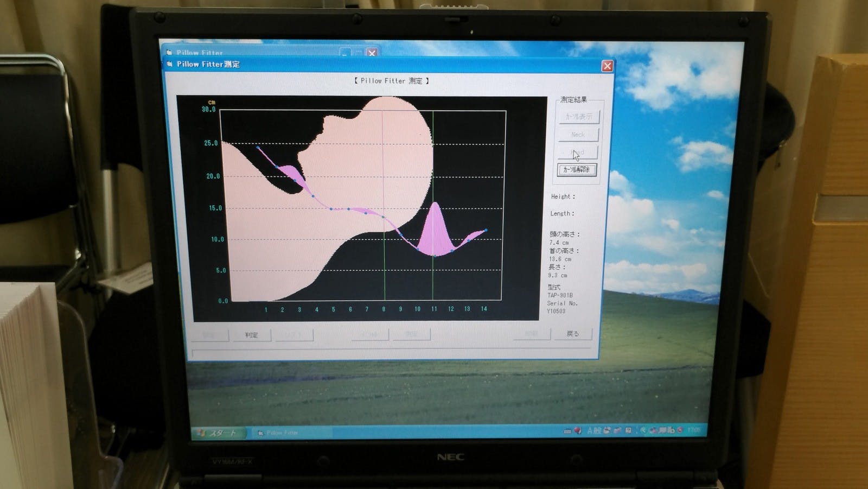This screenshot has height=489, width=868.
Task: Click the horizontal axis number 4
Action: (317, 310)
